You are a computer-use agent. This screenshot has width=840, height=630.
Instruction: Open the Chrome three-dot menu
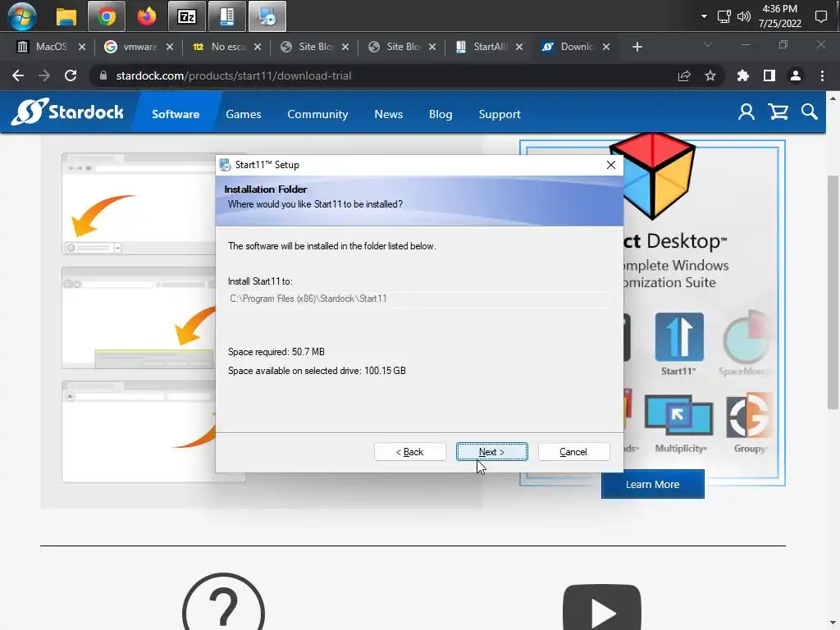(x=822, y=76)
